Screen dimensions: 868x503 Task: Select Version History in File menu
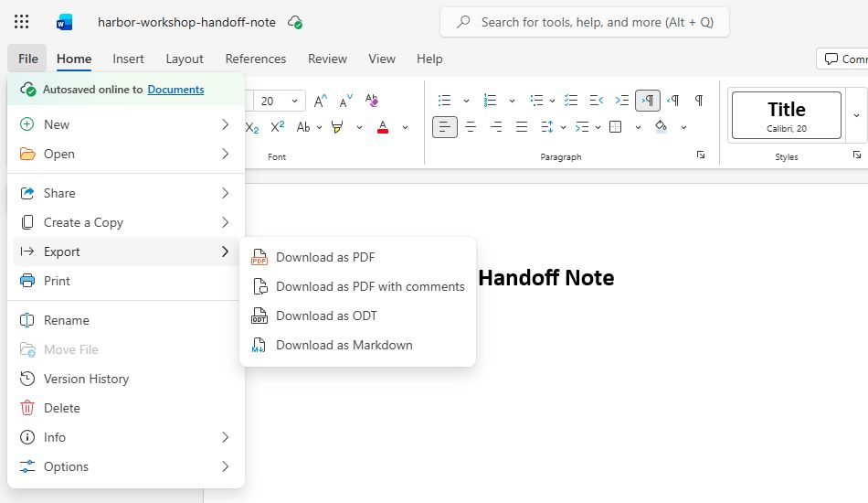coord(126,379)
